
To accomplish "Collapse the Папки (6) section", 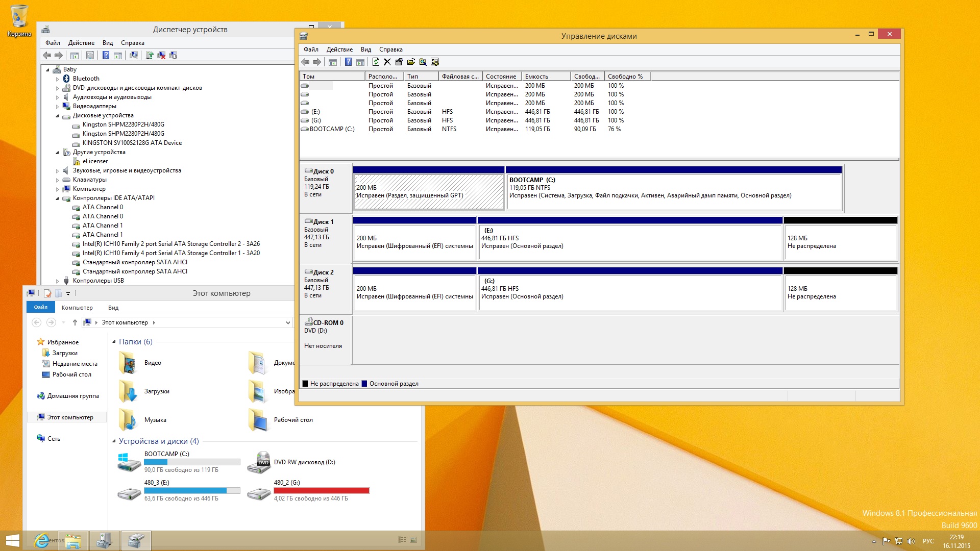I will [114, 342].
